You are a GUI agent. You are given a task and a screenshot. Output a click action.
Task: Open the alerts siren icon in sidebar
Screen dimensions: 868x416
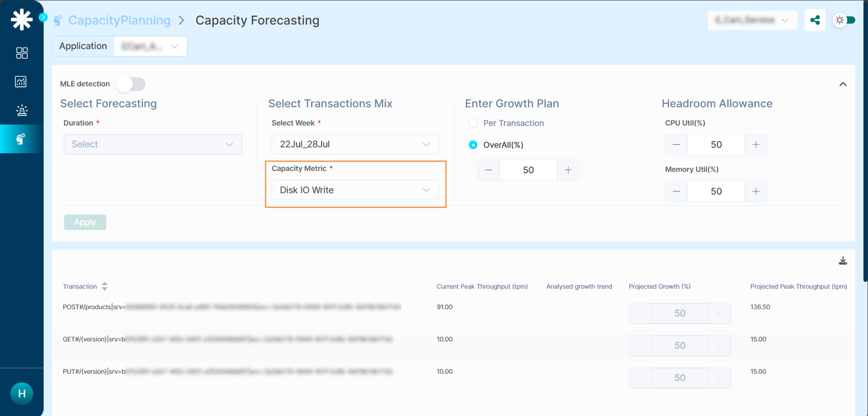(x=22, y=110)
